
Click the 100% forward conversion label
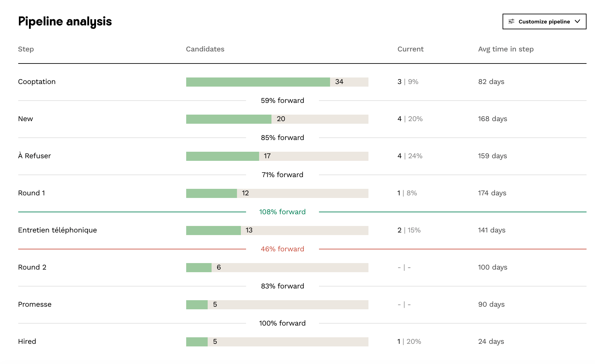tap(282, 323)
